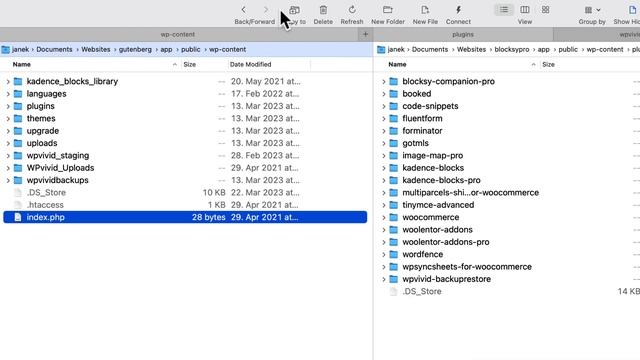The width and height of the screenshot is (640, 360).
Task: Click the 28 bytes size of index.php
Action: tap(209, 217)
